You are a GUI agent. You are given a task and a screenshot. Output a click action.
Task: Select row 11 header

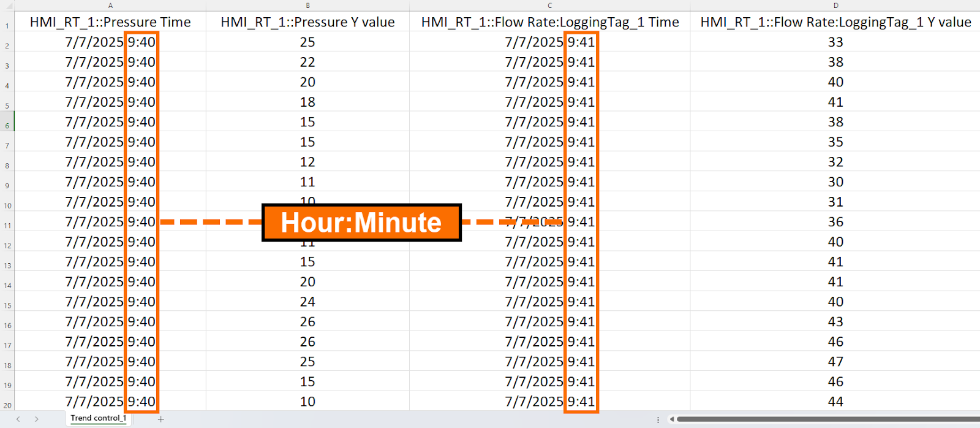coord(7,221)
